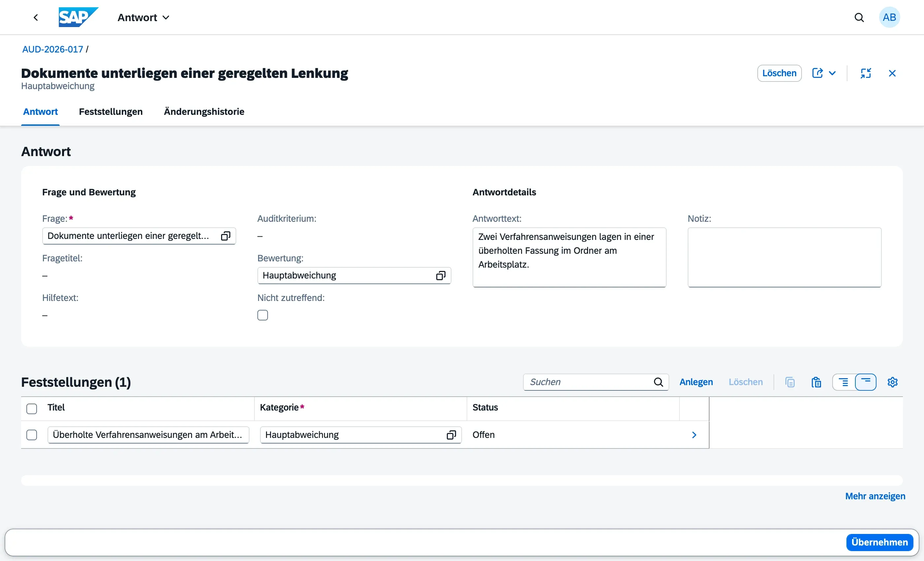Exit full screen mode icon
This screenshot has height=561, width=924.
coord(866,73)
